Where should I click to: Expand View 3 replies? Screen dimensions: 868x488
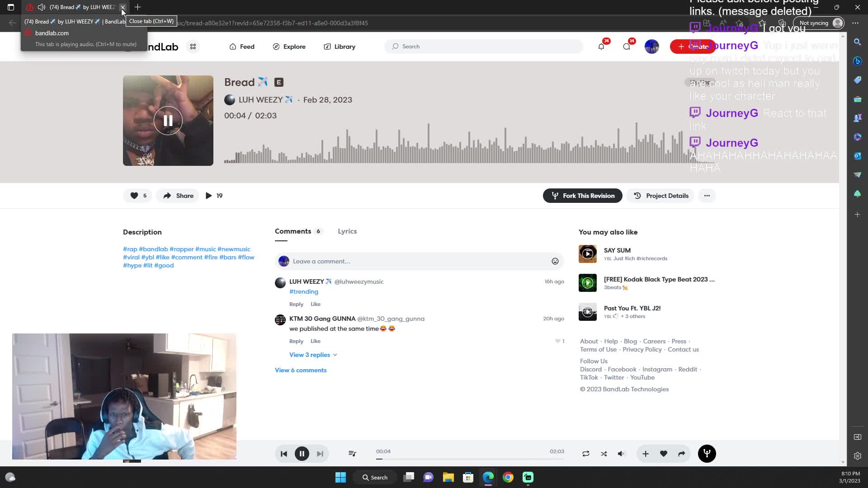(x=313, y=355)
